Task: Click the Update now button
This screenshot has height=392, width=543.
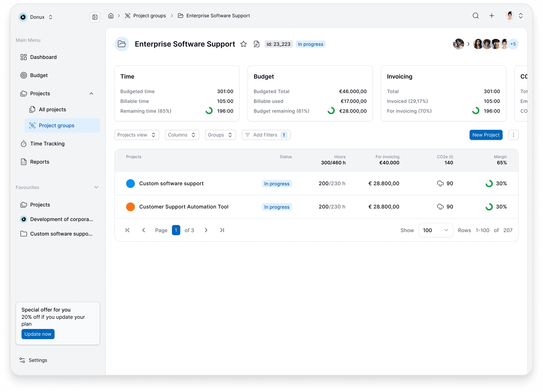Action: (38, 334)
